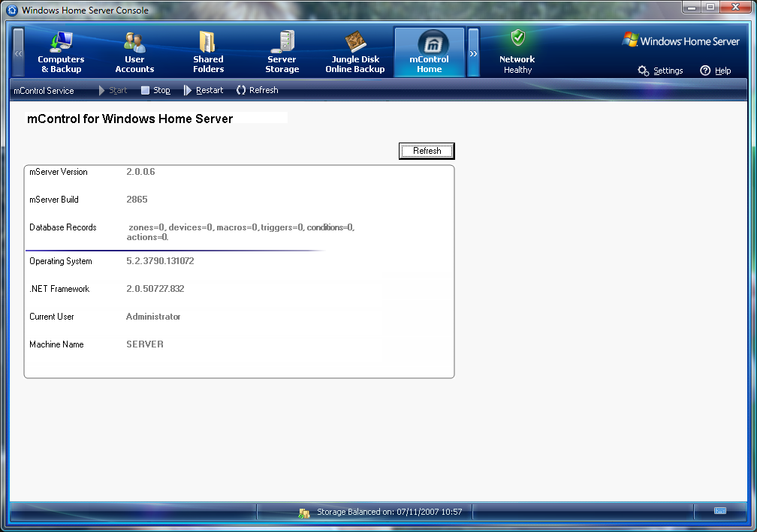Click the mControl for Windows Home Server heading

130,119
